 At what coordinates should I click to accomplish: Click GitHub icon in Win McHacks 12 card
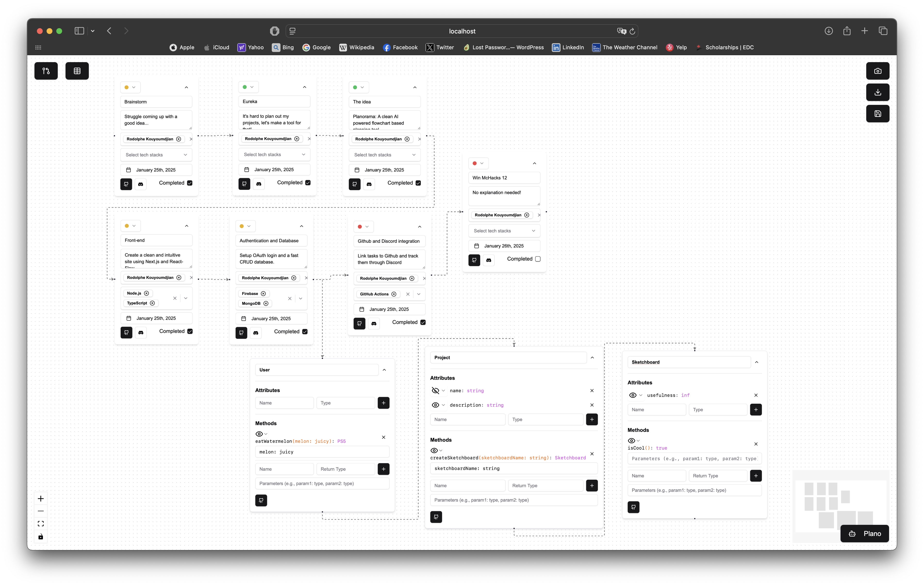click(x=474, y=260)
